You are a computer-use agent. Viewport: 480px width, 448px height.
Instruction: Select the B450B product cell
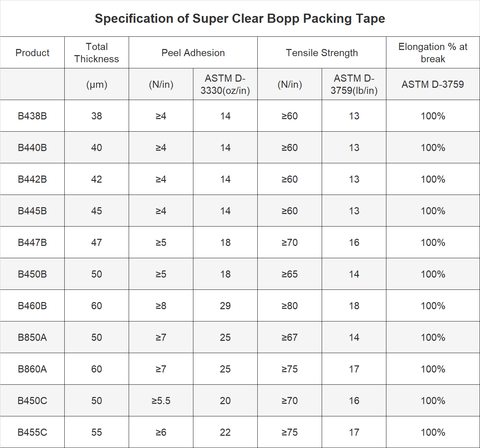32,274
